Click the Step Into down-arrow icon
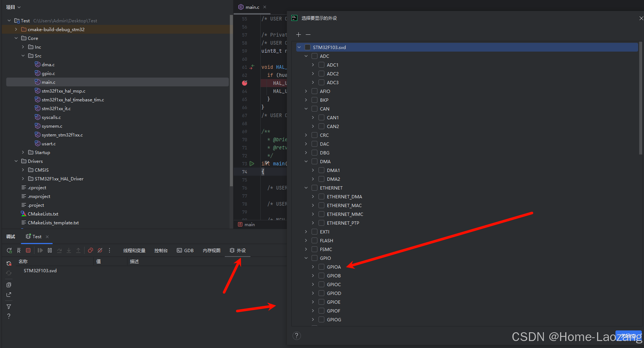Viewport: 644px width, 348px height. click(x=69, y=250)
